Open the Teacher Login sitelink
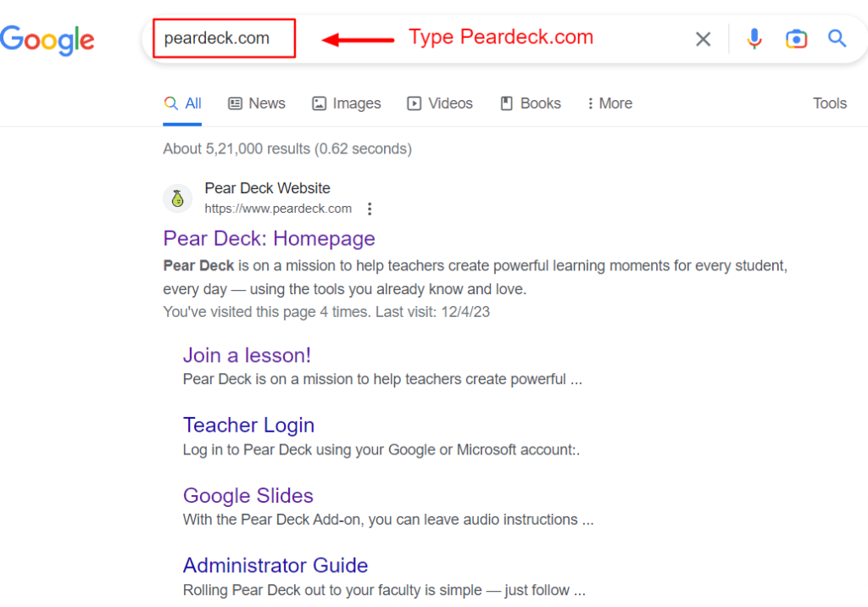The width and height of the screenshot is (868, 607). click(248, 426)
